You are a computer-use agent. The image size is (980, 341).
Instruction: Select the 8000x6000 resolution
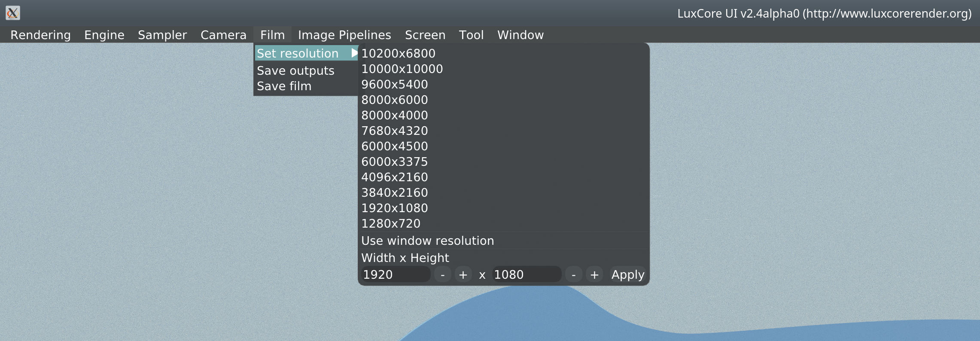point(504,100)
